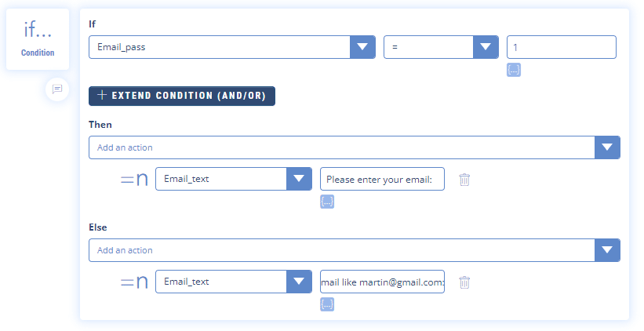
Task: Expand the Then 'Add an action' dropdown
Action: [x=607, y=147]
